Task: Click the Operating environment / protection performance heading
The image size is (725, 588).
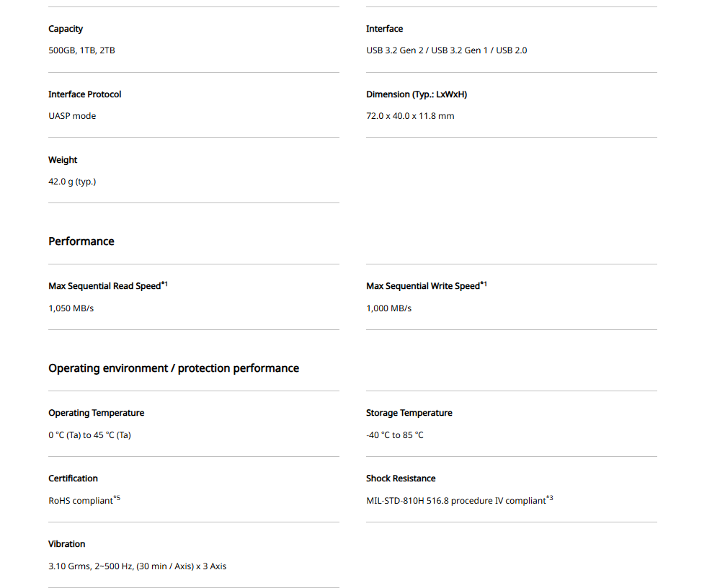Action: 174,368
